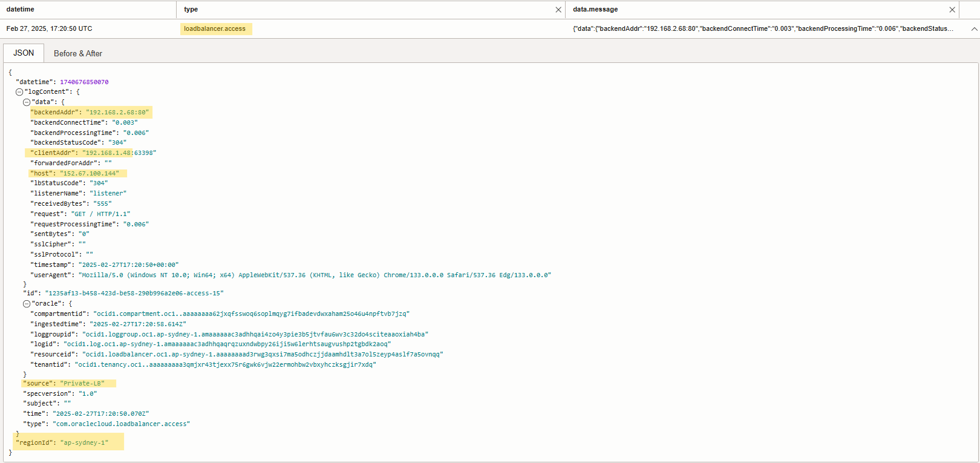Click the userAgent Mozilla string value
This screenshot has width=980, height=463.
click(315, 275)
